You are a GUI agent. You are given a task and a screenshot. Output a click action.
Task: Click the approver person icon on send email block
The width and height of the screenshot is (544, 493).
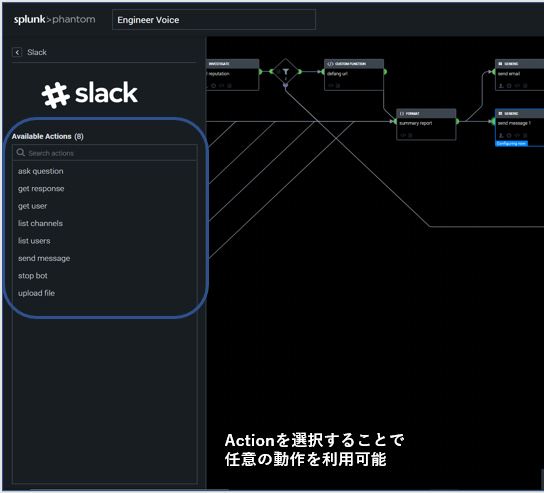click(501, 86)
